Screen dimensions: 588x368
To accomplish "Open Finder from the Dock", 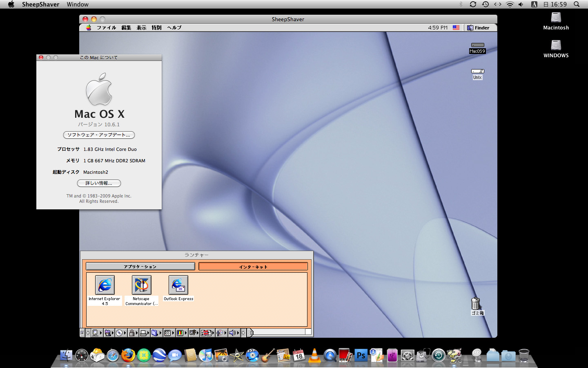I will click(x=67, y=355).
